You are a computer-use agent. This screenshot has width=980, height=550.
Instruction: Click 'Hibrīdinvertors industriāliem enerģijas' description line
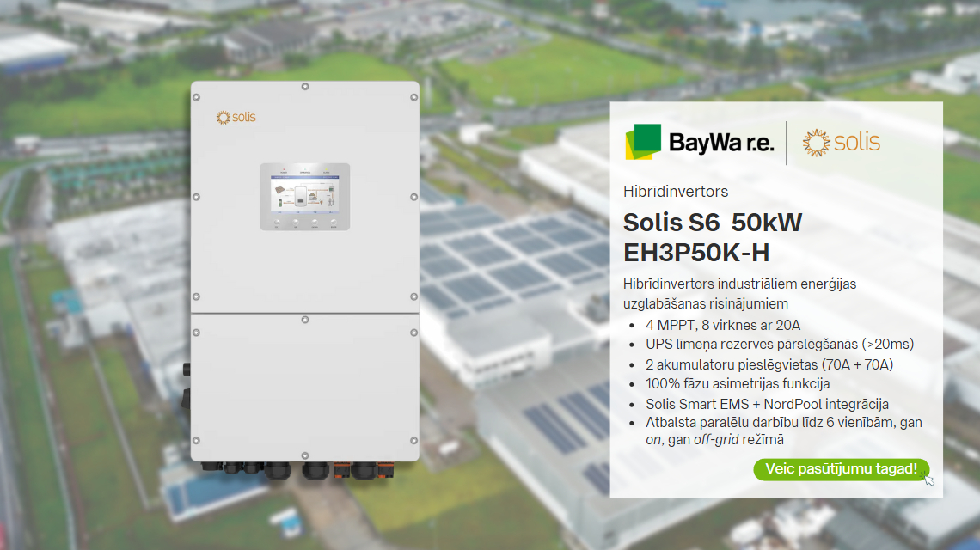(x=739, y=284)
